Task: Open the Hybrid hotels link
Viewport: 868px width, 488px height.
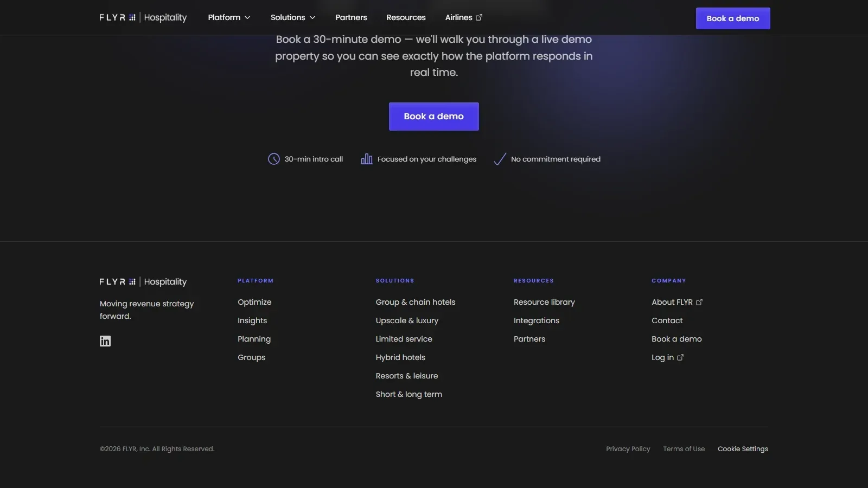Action: pos(400,357)
